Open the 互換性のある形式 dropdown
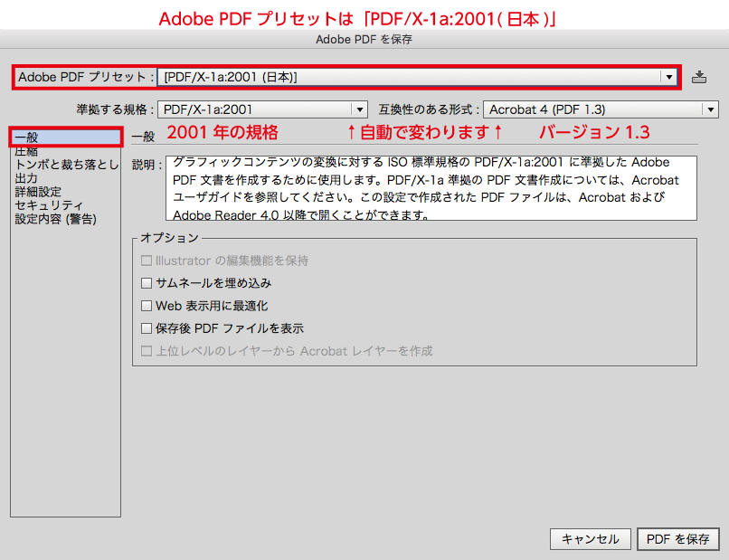The height and width of the screenshot is (560, 729). pos(601,109)
